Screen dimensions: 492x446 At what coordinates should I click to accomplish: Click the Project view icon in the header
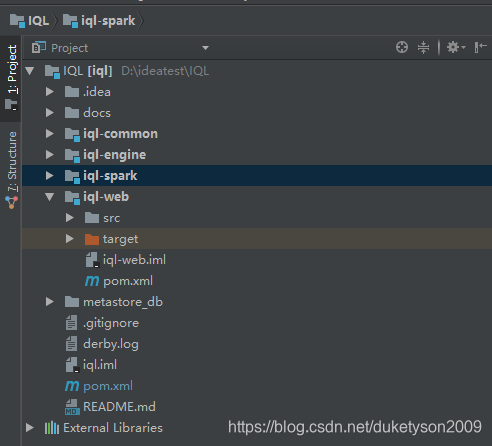click(39, 48)
